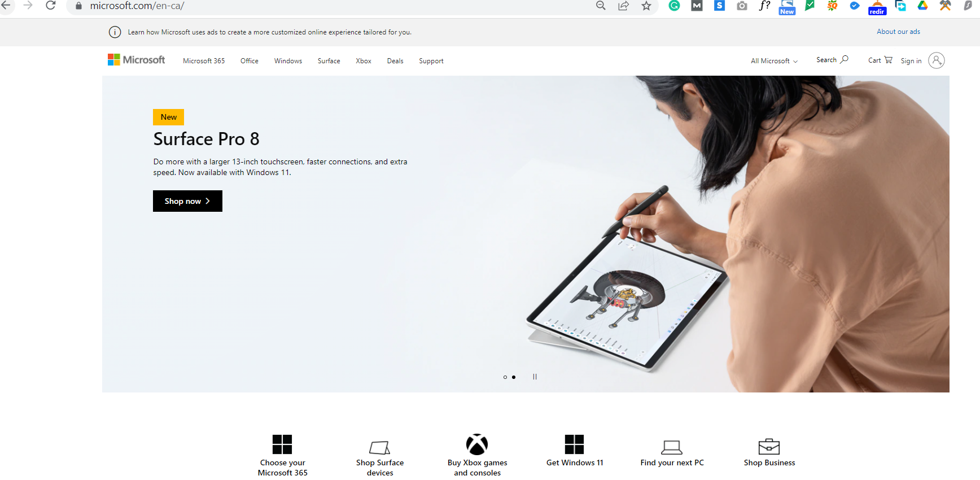Bookmark the page with the star icon
The image size is (980, 480).
[646, 6]
